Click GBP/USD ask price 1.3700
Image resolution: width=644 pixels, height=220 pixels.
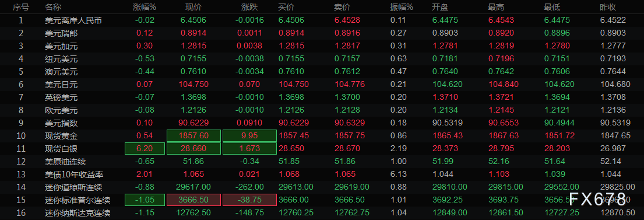pyautogui.click(x=347, y=97)
